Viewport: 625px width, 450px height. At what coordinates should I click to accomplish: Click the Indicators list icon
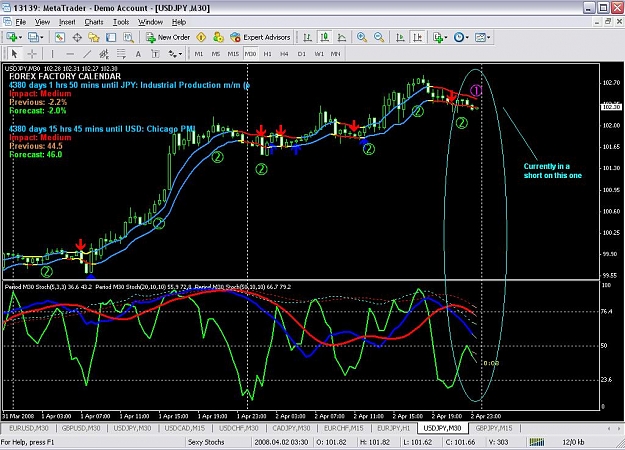tap(438, 37)
